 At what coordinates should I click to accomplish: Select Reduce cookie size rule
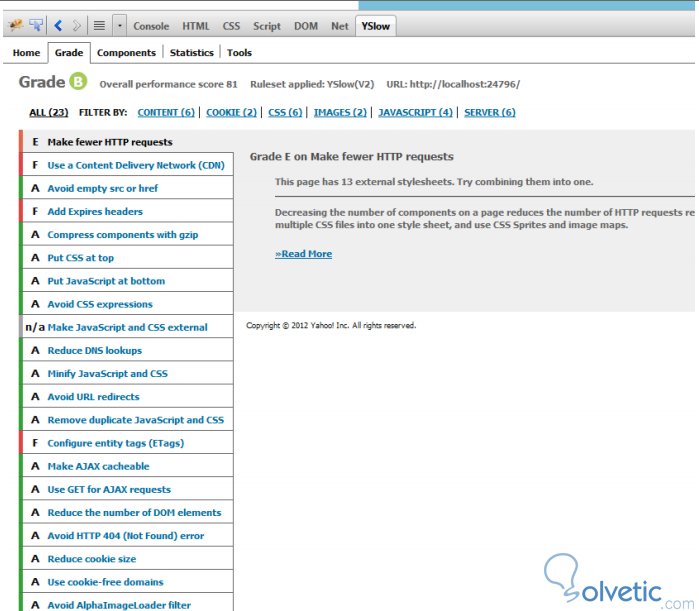pyautogui.click(x=127, y=559)
